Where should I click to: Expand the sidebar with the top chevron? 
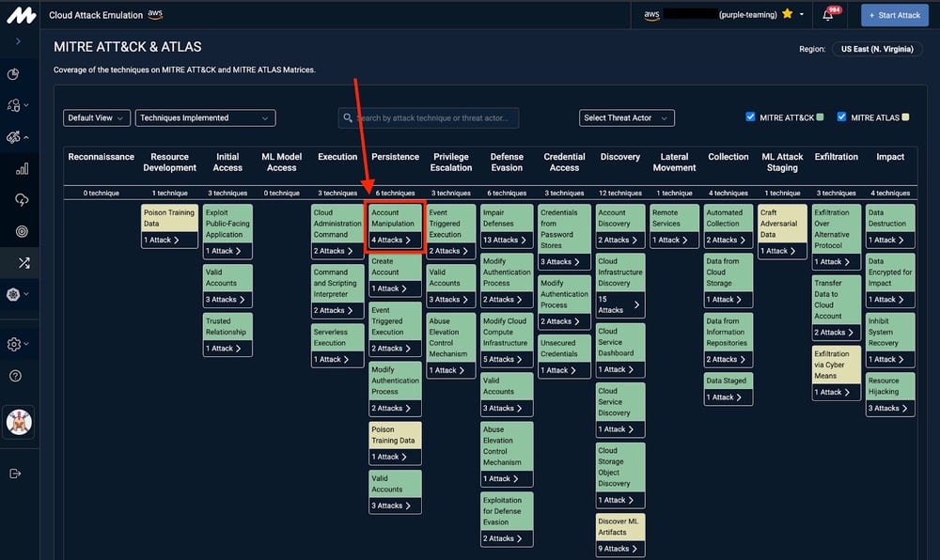pos(19,41)
